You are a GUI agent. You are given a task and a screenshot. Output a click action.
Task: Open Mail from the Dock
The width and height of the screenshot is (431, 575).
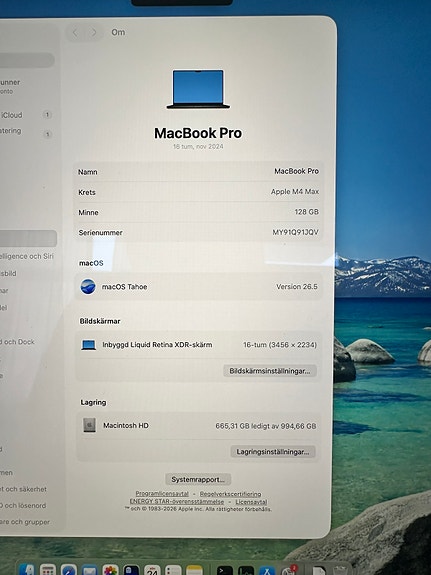pyautogui.click(x=89, y=569)
